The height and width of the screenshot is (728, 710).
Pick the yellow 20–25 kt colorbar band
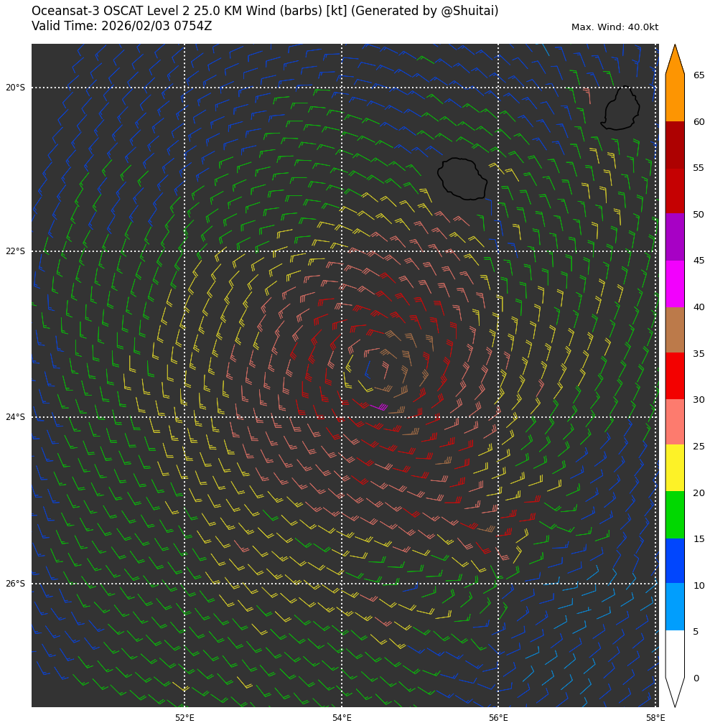(x=674, y=467)
